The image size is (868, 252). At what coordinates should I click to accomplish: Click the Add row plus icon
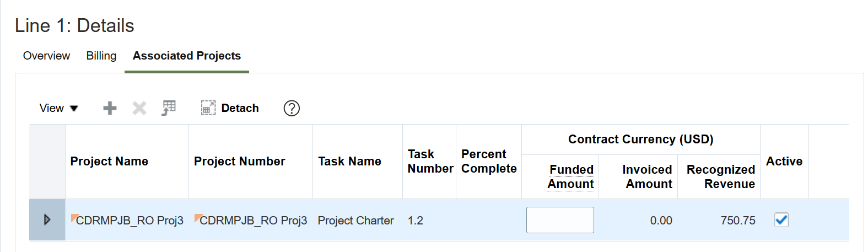click(x=110, y=108)
